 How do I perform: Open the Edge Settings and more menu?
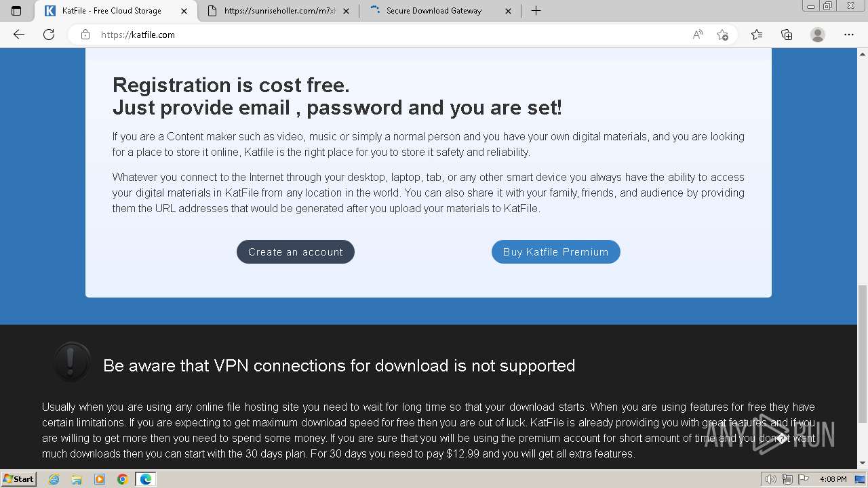click(x=849, y=35)
